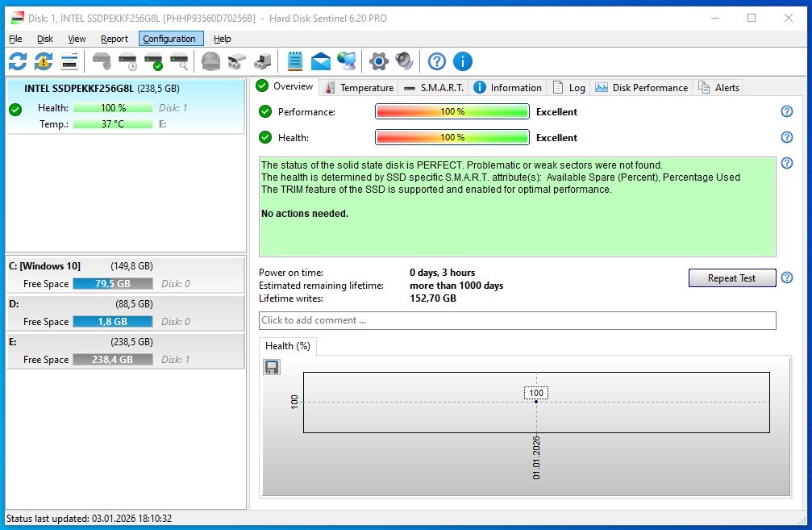Click the striped disk list toolbar icon

coord(69,61)
